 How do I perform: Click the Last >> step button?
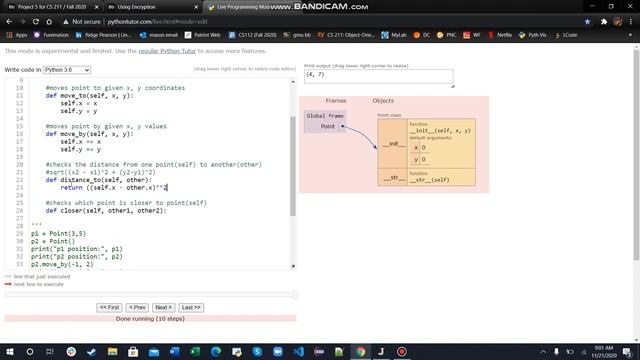[191, 307]
